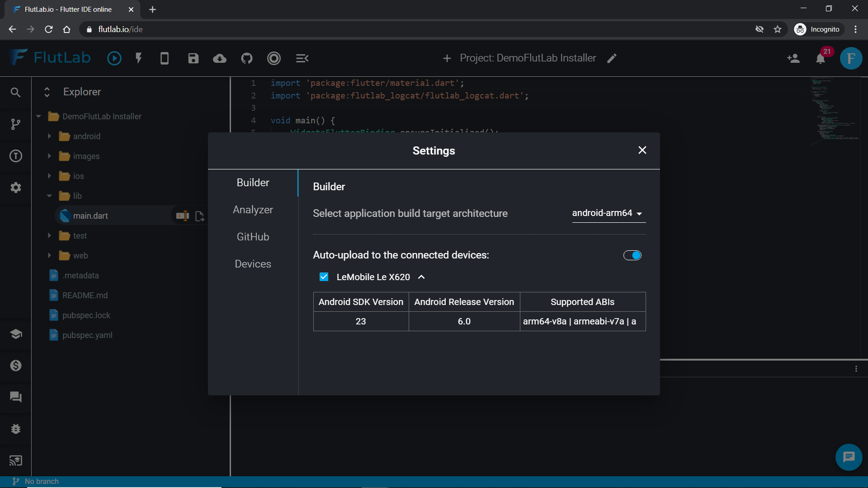Click the cast screen sidebar icon
The image size is (868, 488).
15,460
